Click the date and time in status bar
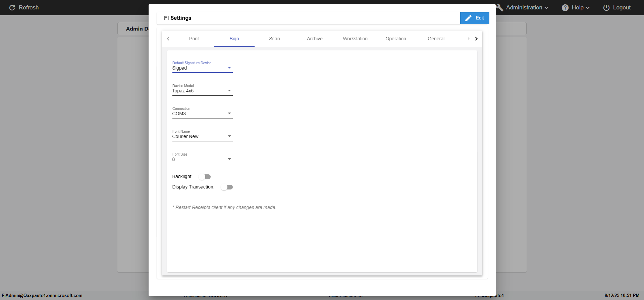The width and height of the screenshot is (644, 300). (x=622, y=296)
